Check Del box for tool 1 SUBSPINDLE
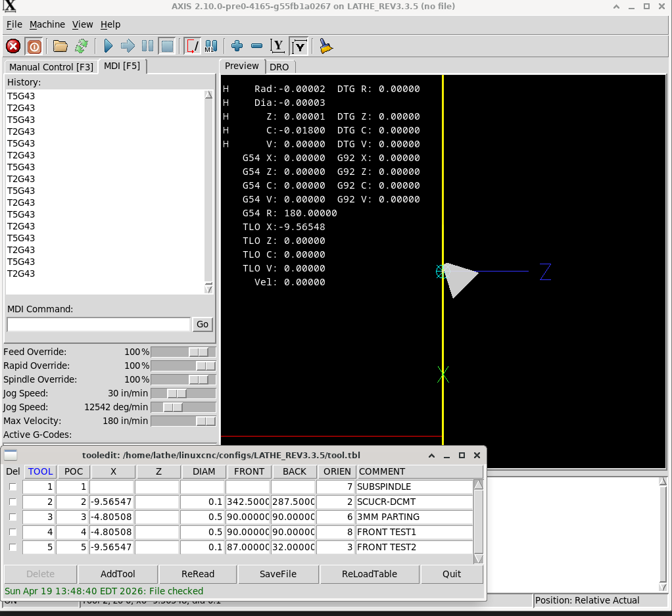Screen dimensions: 672x616 [x=12, y=486]
